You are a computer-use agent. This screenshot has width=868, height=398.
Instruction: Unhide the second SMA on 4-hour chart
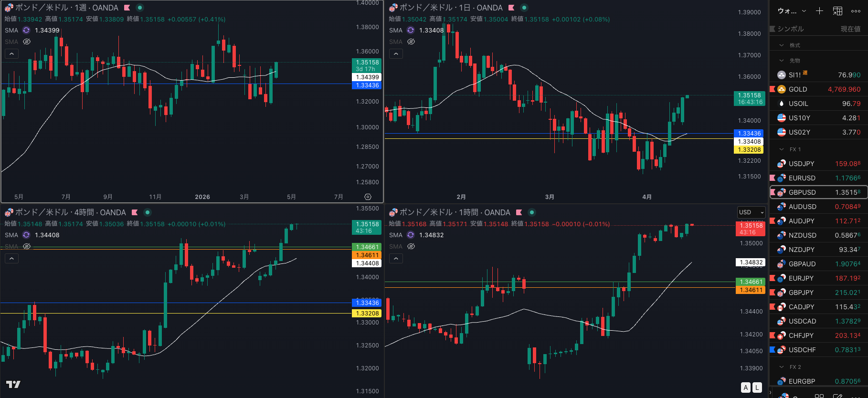coord(27,246)
